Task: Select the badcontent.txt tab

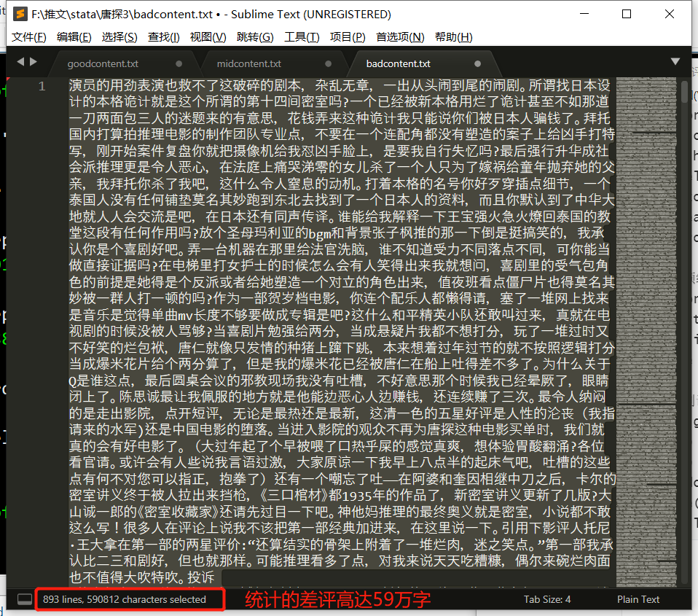Action: coord(398,63)
